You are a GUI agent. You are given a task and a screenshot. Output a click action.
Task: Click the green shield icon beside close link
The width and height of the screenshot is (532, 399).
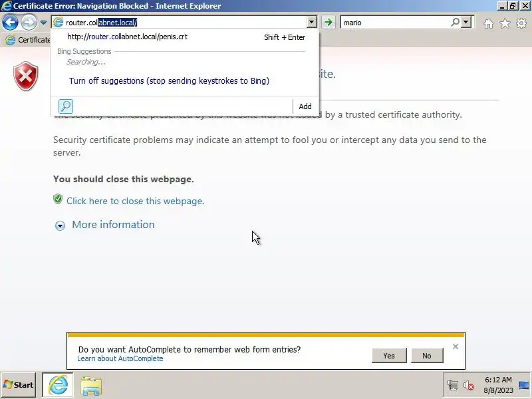(x=58, y=199)
